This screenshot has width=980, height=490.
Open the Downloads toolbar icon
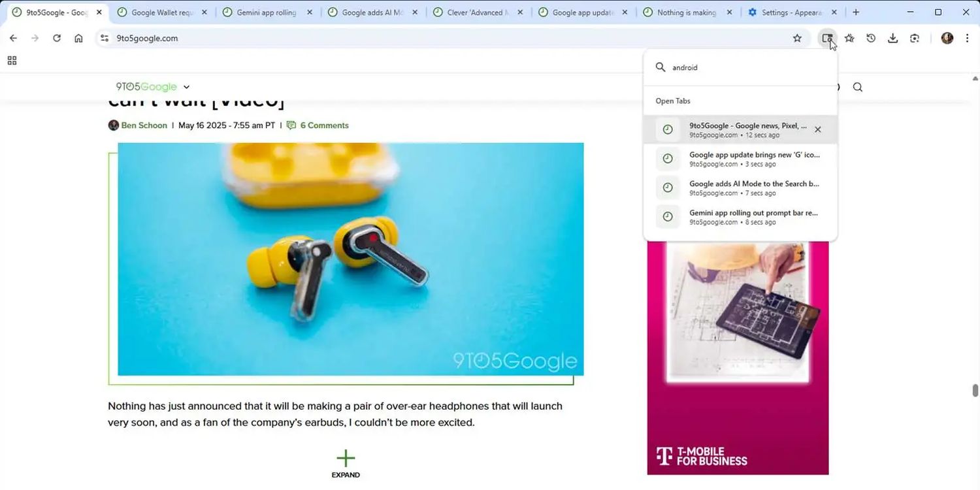892,39
